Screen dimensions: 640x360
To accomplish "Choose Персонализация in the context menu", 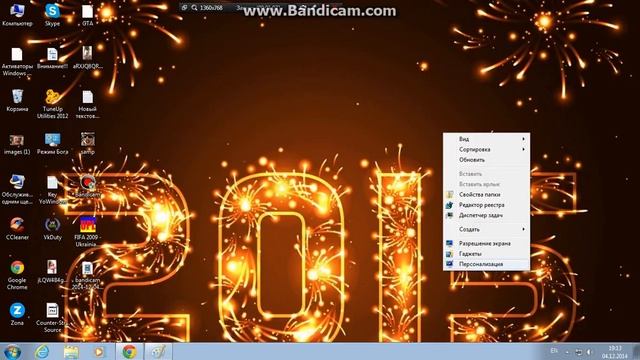I will coord(487,264).
